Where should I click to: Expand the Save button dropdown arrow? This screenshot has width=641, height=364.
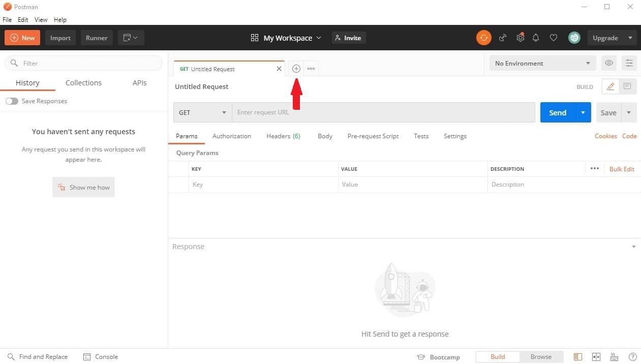[x=629, y=112]
